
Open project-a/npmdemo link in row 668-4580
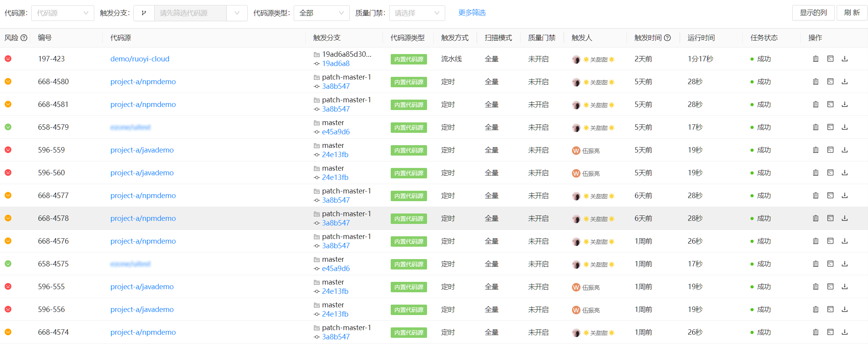coord(143,81)
